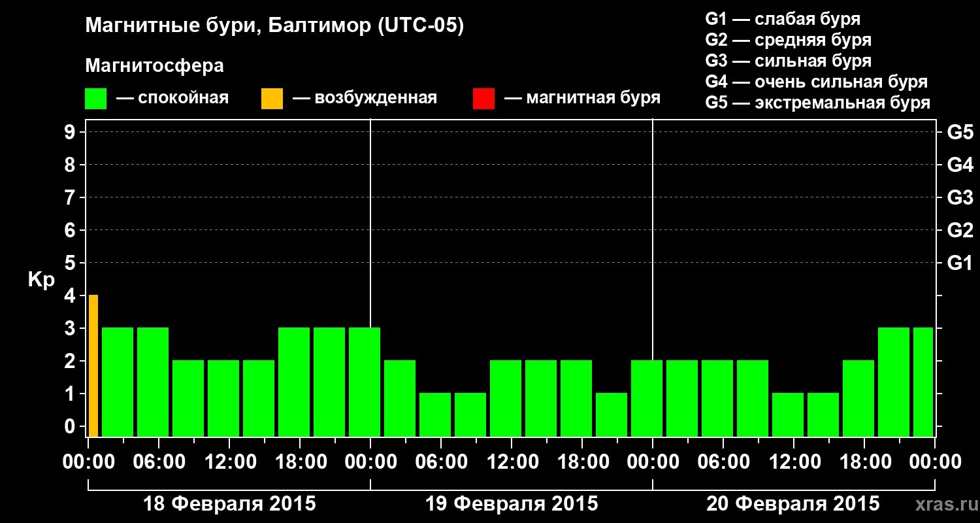Click the '18:00' time label for 19 Февраля
980x523 pixels.
[x=582, y=463]
